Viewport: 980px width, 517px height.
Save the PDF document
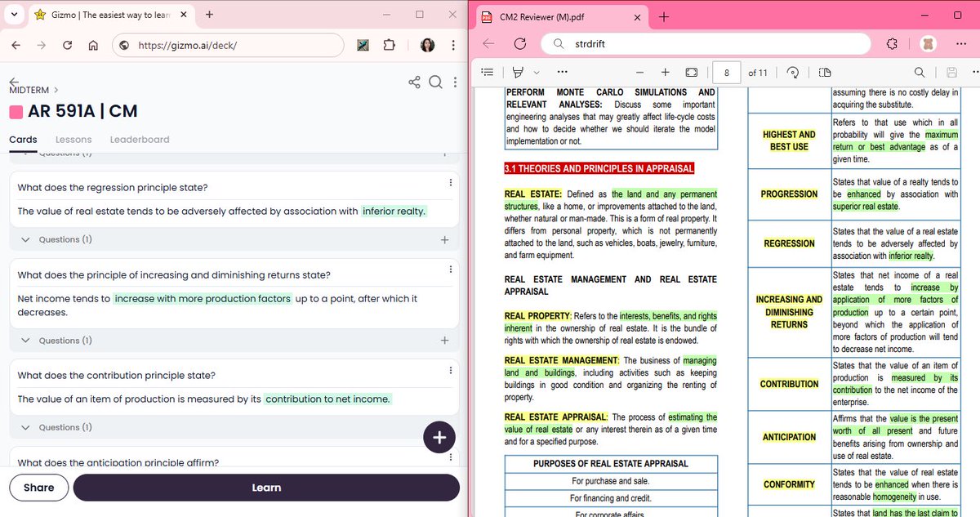coord(952,72)
